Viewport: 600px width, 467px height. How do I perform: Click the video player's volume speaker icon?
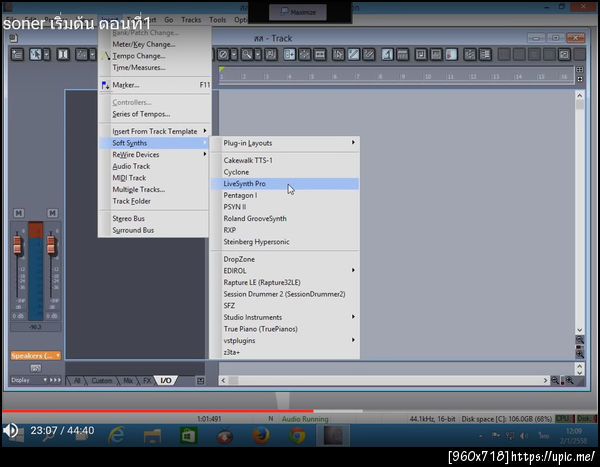(11, 431)
